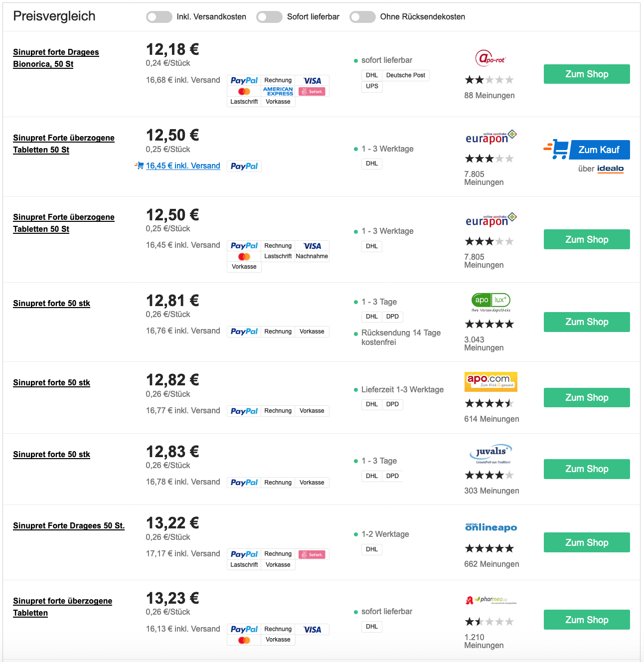The width and height of the screenshot is (644, 662).
Task: Open Sinupret forte Dragees Bionorica, 50 St link
Action: [56, 58]
